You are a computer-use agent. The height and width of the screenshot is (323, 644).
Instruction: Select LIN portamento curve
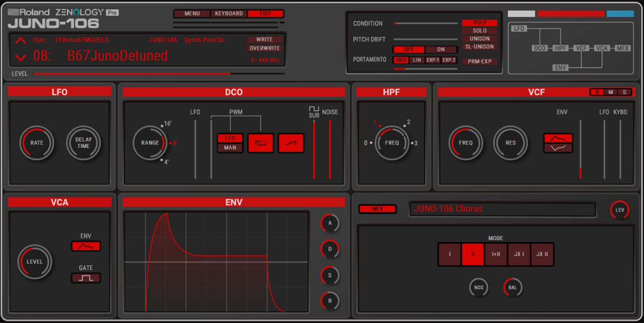pyautogui.click(x=417, y=60)
